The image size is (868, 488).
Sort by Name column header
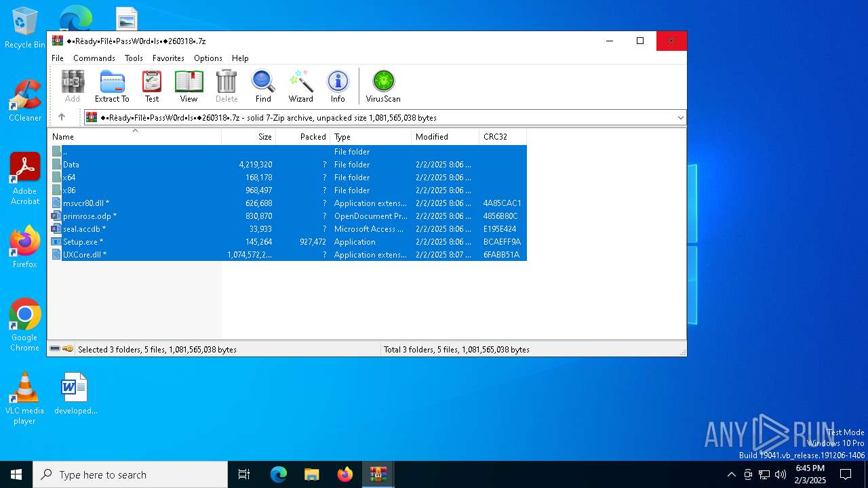click(134, 137)
